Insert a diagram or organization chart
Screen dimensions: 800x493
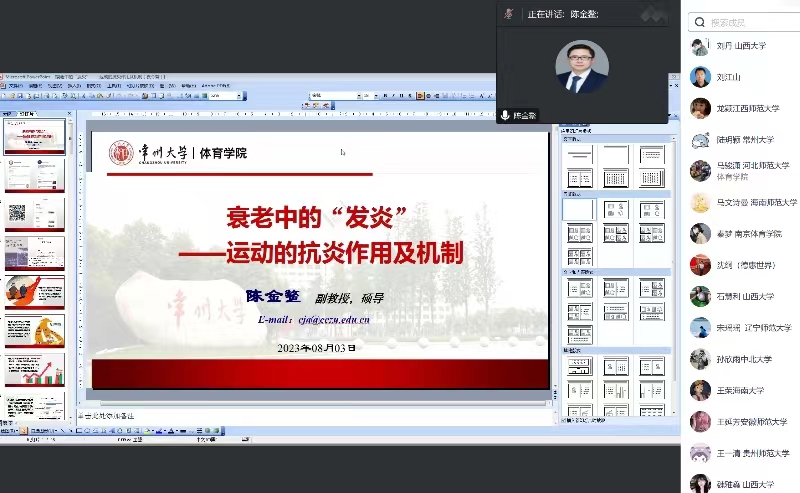[x=120, y=431]
